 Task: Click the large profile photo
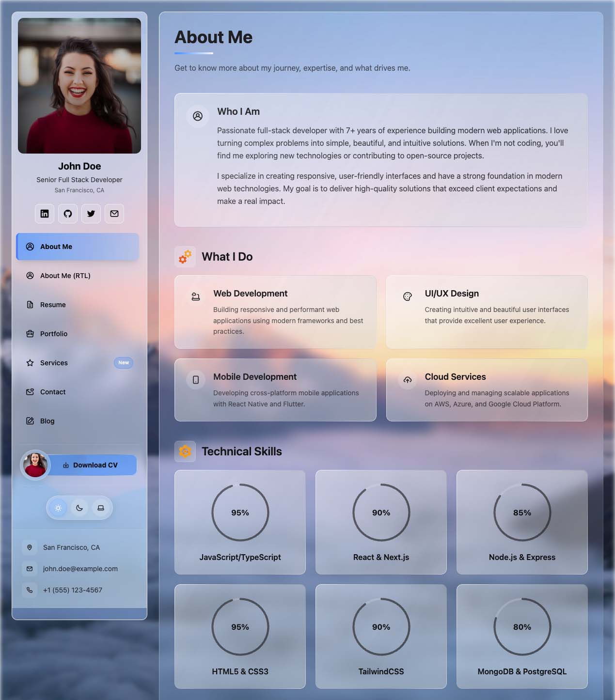79,86
